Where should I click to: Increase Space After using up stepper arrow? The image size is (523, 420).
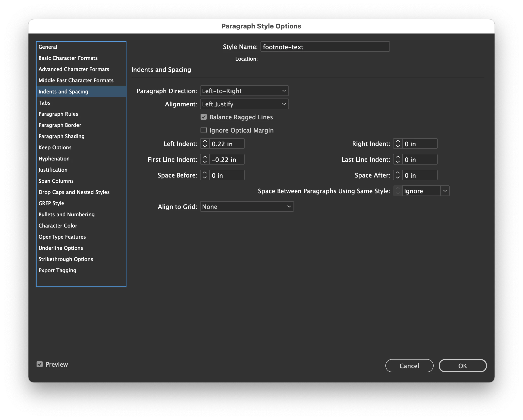(398, 173)
